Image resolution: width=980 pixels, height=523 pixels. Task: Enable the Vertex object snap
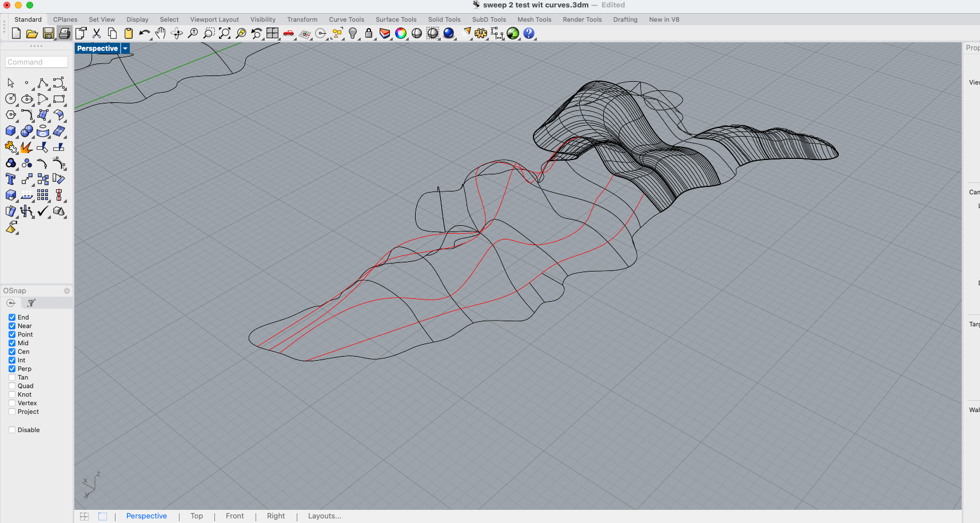click(x=12, y=403)
